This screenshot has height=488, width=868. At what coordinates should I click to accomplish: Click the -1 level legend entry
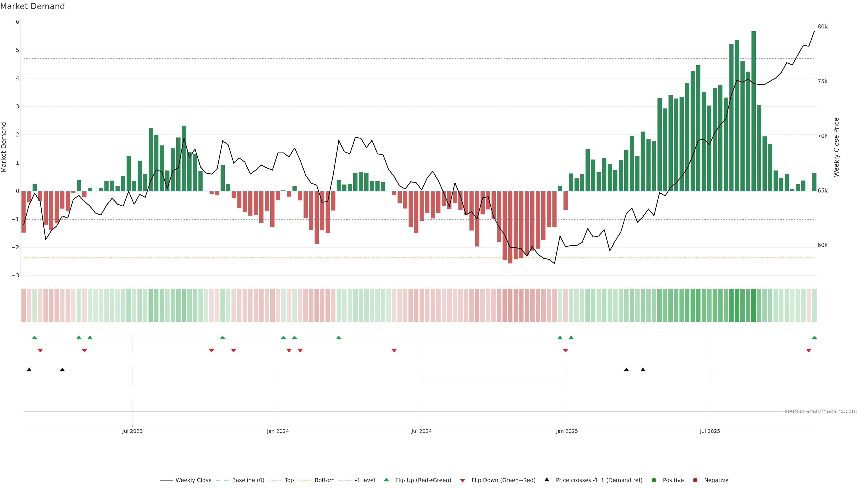(x=365, y=480)
